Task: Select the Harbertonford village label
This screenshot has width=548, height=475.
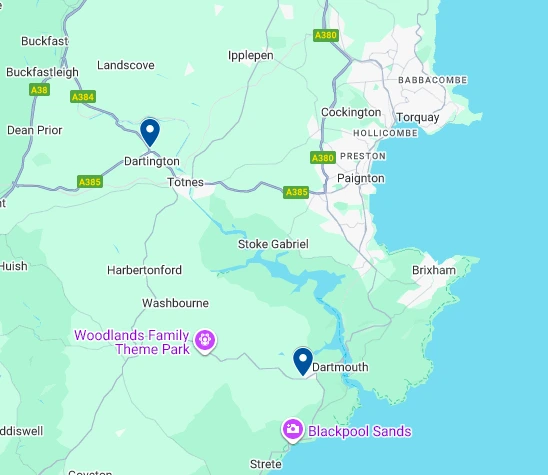Action: [x=144, y=270]
